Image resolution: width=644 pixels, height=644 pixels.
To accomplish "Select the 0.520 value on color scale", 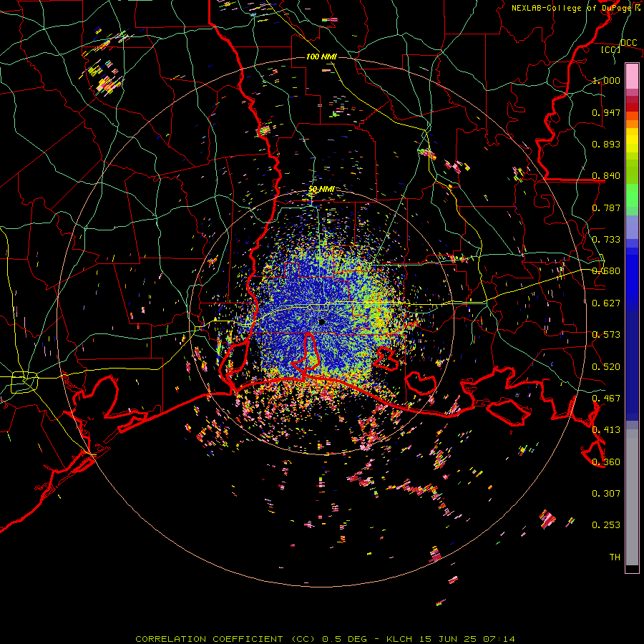I will [606, 366].
